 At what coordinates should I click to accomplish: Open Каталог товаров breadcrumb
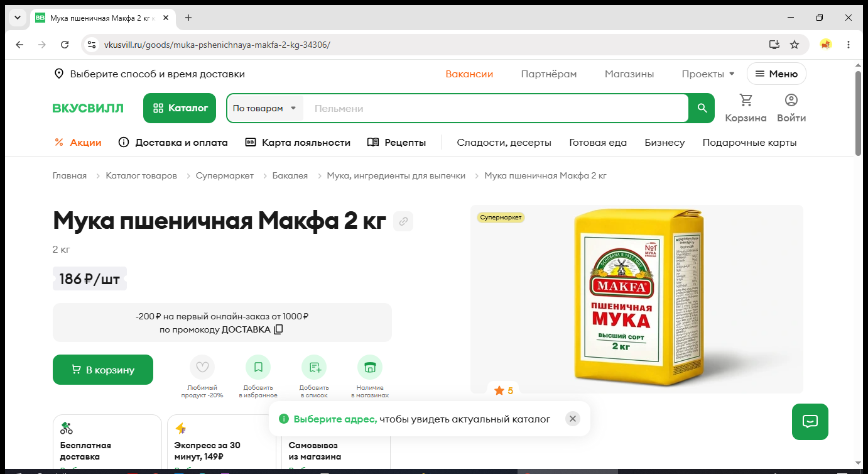[141, 176]
